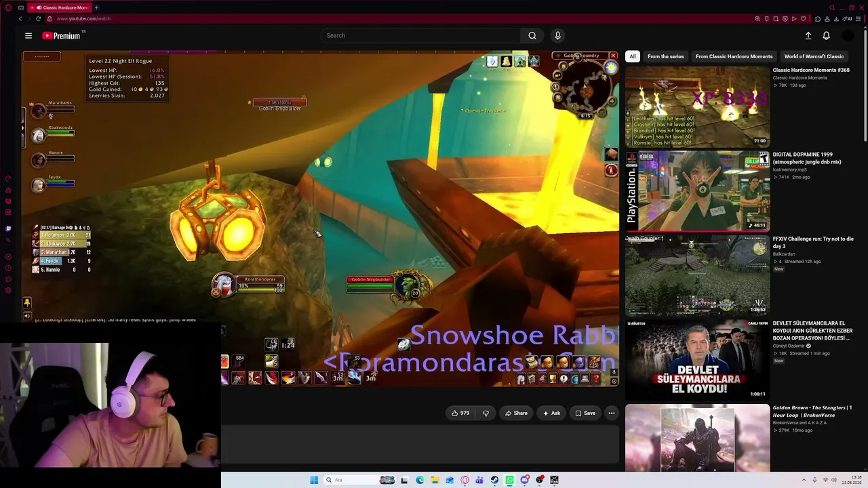Save the video to a playlist
868x488 pixels.
tap(585, 413)
